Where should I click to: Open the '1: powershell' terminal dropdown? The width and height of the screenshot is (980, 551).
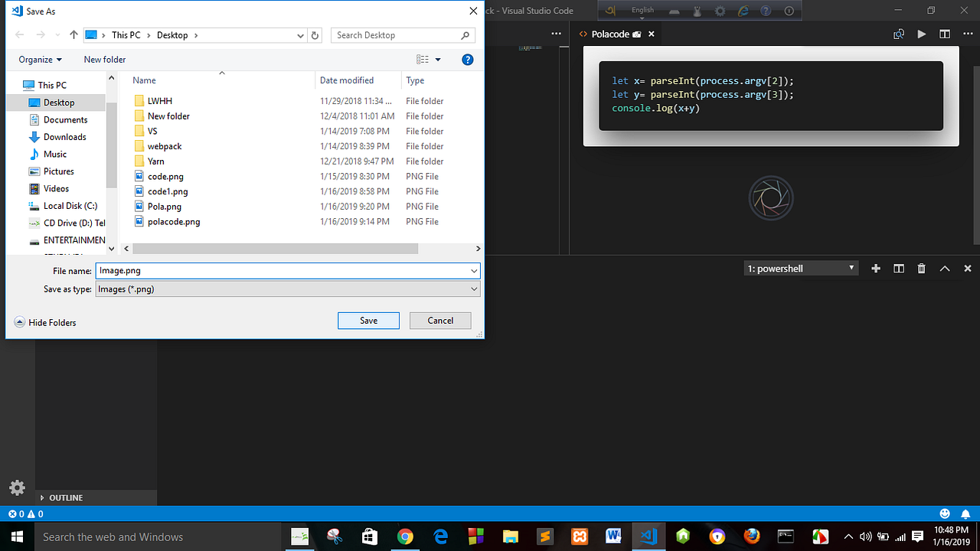(x=800, y=268)
